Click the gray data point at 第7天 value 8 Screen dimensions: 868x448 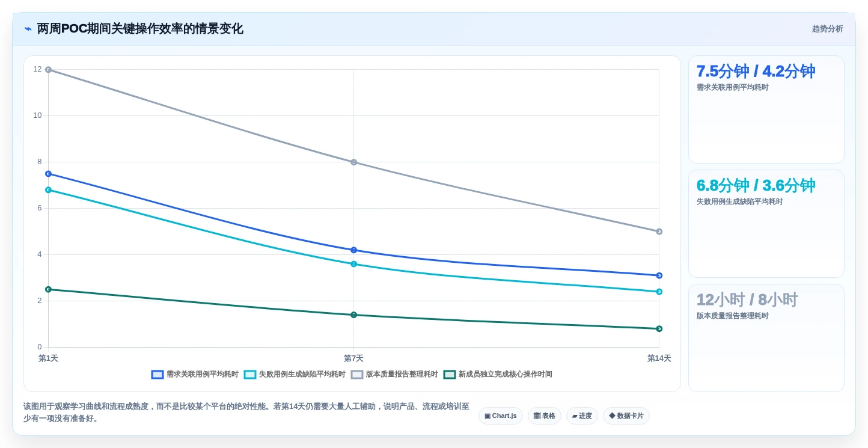(354, 162)
